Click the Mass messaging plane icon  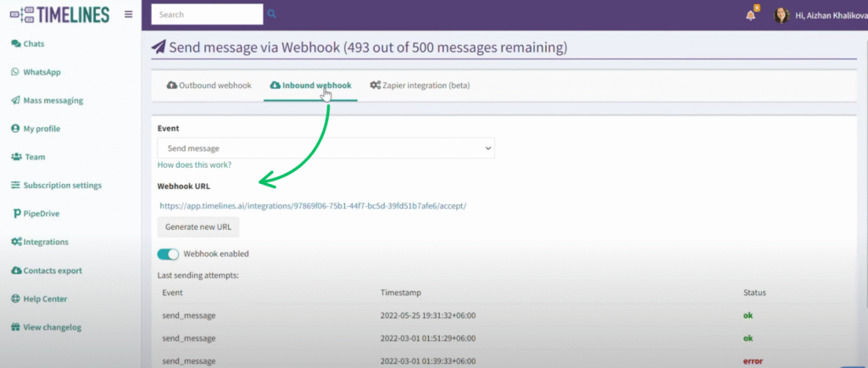[x=15, y=101]
